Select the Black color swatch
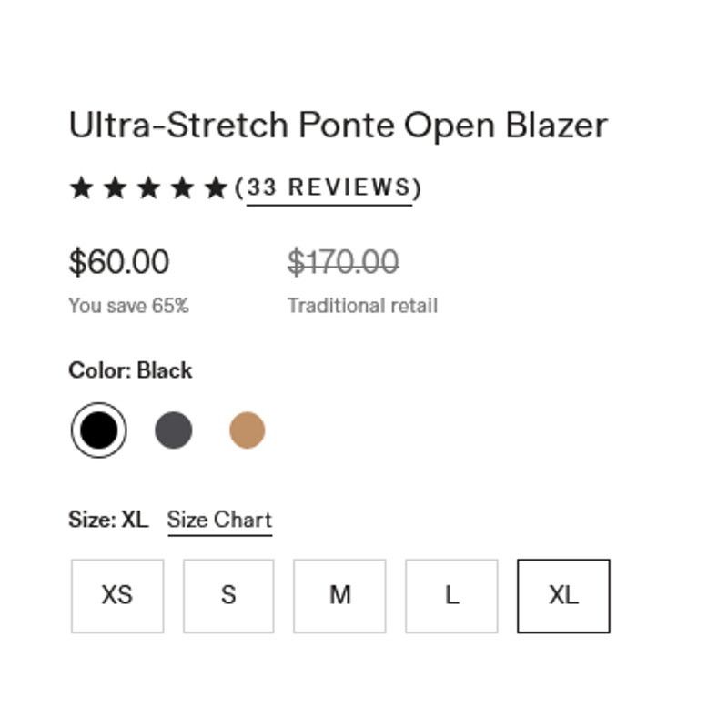The width and height of the screenshot is (728, 728). pos(99,430)
